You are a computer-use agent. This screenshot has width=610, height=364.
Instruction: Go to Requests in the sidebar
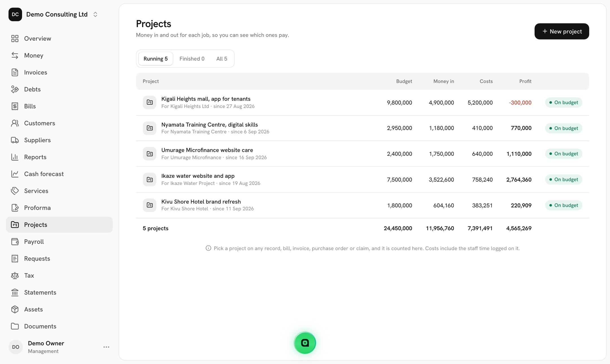tap(59, 258)
